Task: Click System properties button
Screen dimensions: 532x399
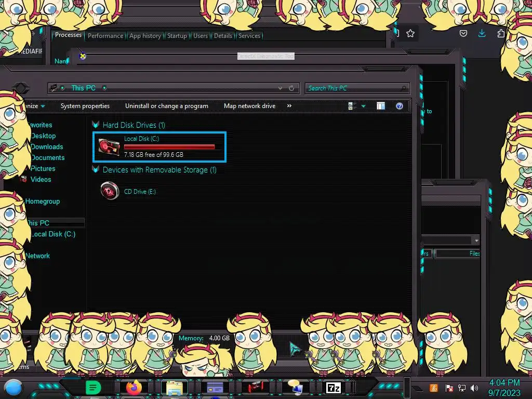Action: pyautogui.click(x=85, y=106)
